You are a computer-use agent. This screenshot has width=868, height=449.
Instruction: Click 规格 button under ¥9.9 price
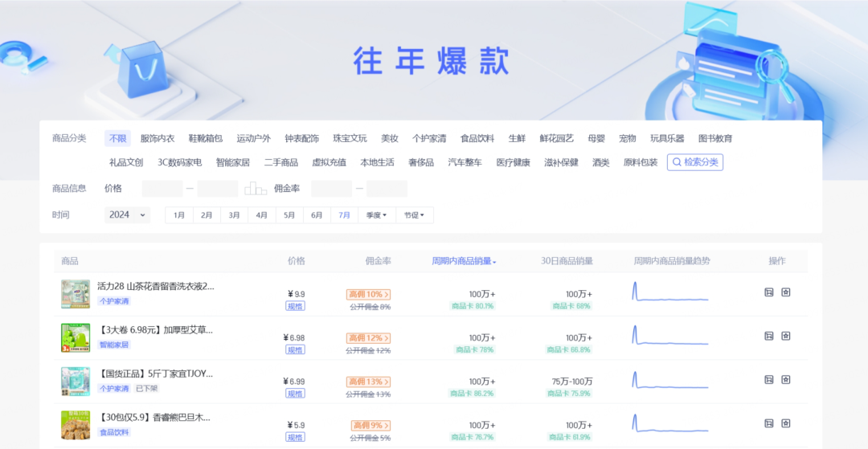(x=295, y=306)
